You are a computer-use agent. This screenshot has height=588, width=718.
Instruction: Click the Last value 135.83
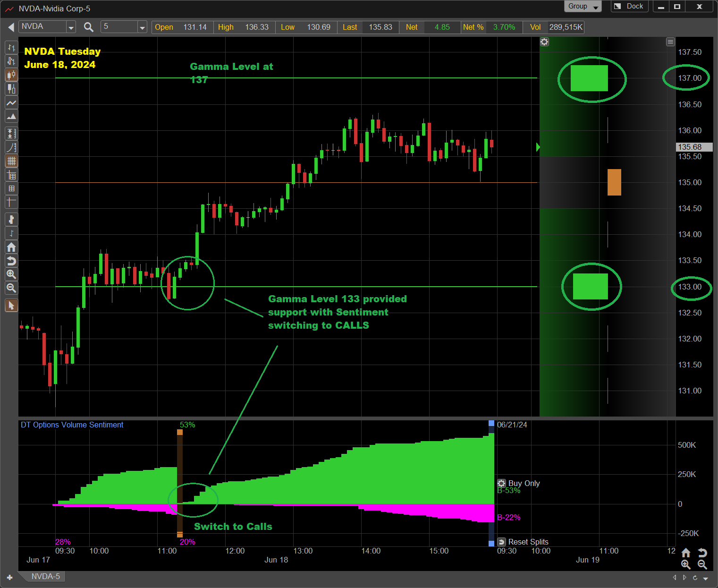380,27
